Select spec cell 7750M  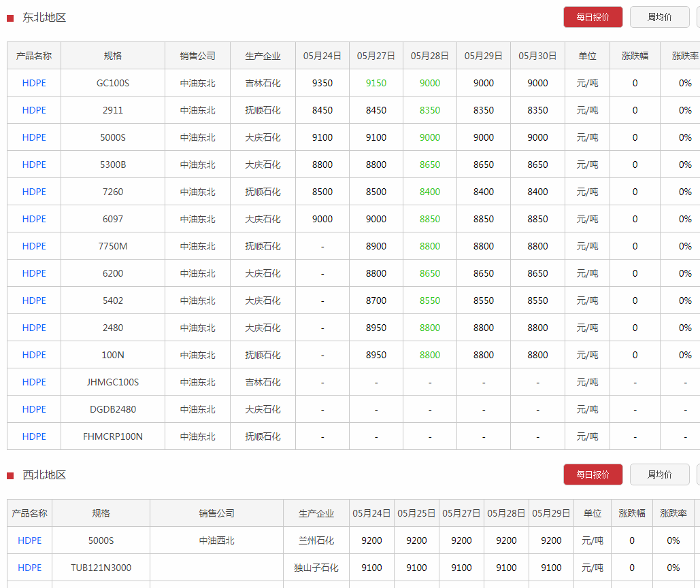pyautogui.click(x=112, y=246)
